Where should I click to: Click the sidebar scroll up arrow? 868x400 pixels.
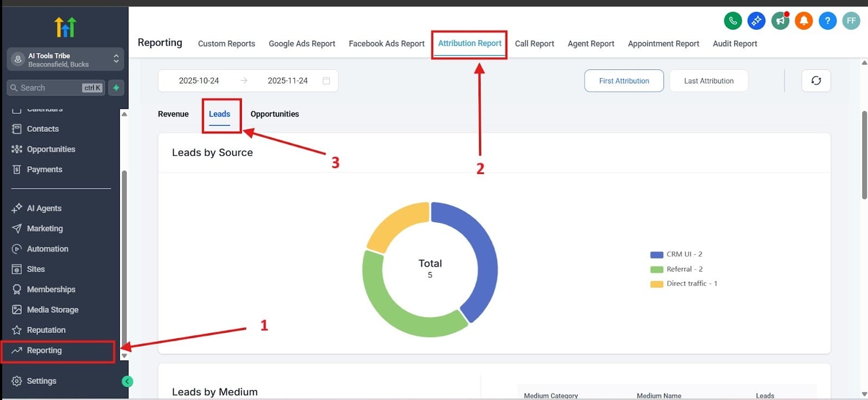(124, 114)
